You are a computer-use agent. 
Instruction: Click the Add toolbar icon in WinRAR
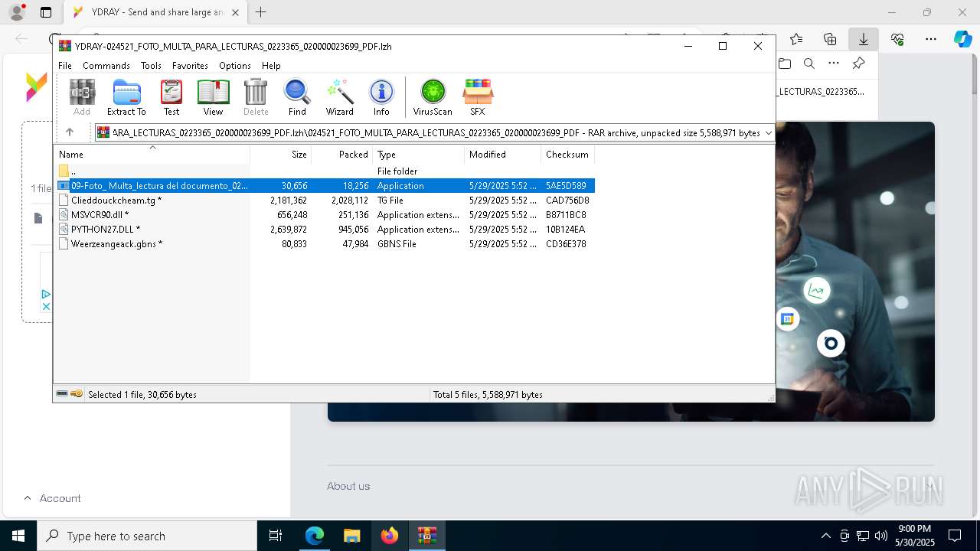coord(82,97)
